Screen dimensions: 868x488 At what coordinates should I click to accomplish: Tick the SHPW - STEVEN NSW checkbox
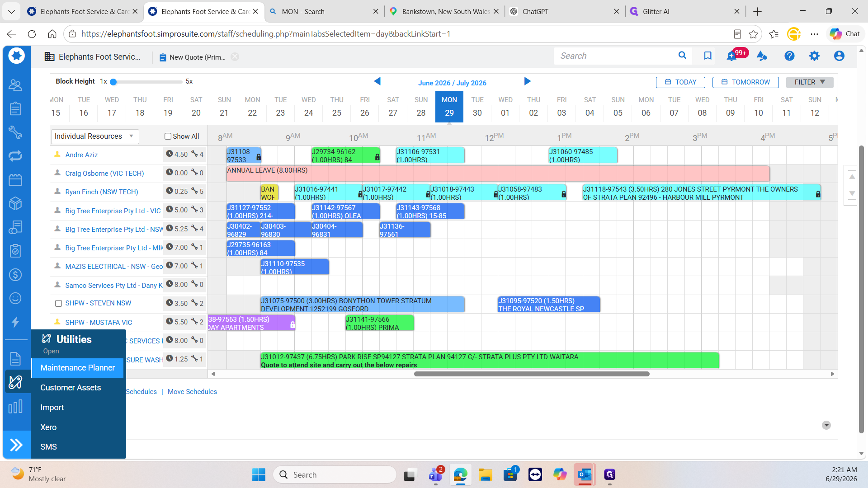point(58,303)
